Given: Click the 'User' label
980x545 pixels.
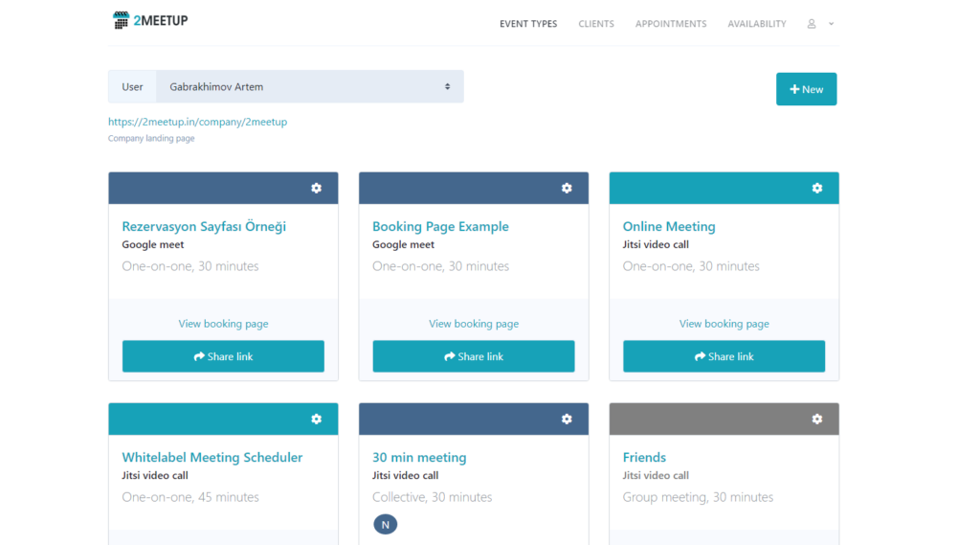Looking at the screenshot, I should [132, 87].
